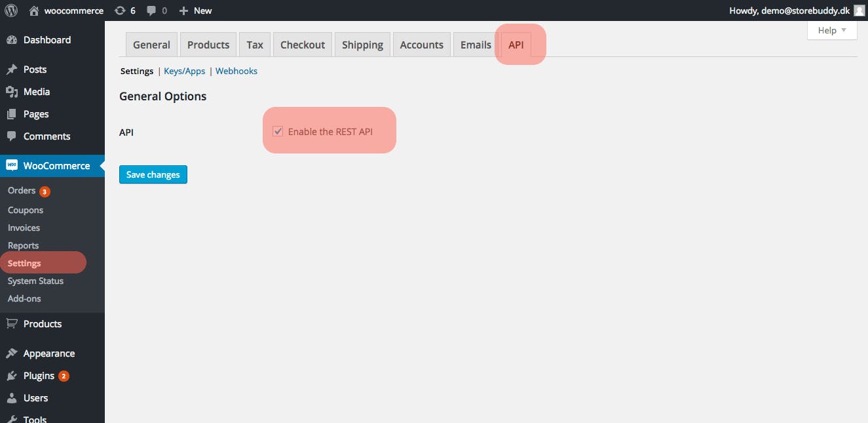Open Invoices under WooCommerce

24,228
